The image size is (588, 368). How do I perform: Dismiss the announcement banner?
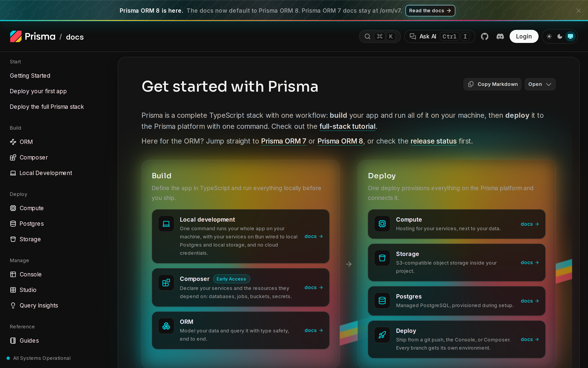[579, 11]
